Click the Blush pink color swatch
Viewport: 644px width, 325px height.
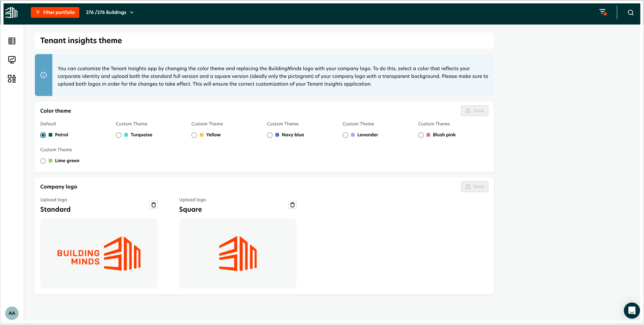coord(428,135)
